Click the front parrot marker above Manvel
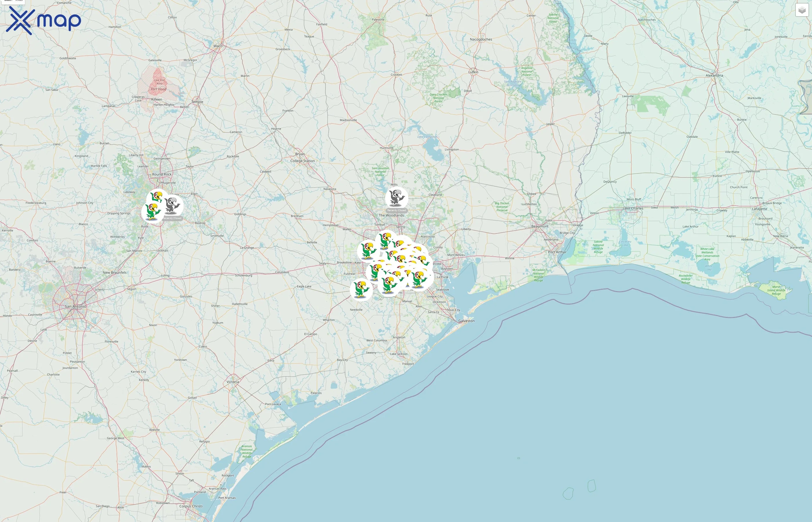Image resolution: width=812 pixels, height=522 pixels. [388, 284]
